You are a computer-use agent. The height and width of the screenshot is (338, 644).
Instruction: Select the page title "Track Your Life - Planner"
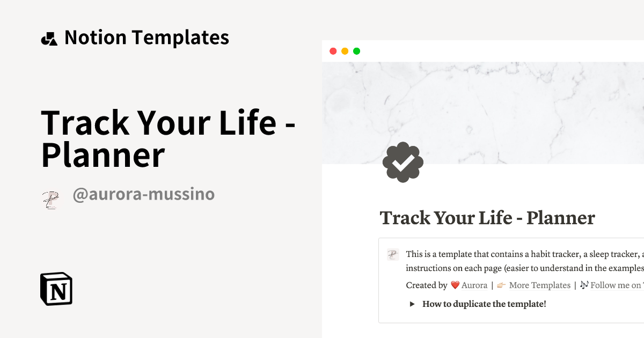pos(487,218)
